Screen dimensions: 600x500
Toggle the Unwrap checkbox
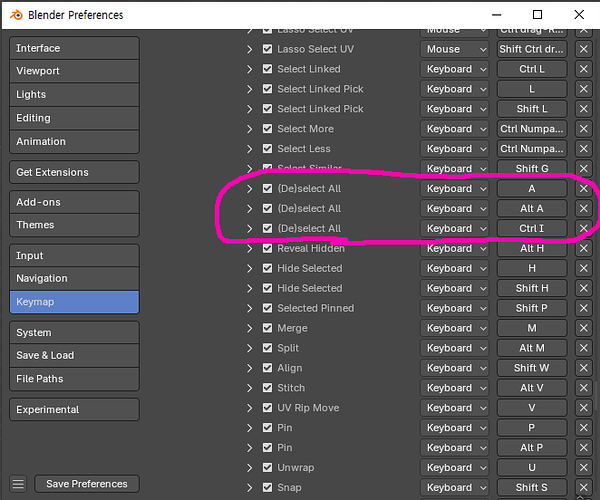point(267,467)
